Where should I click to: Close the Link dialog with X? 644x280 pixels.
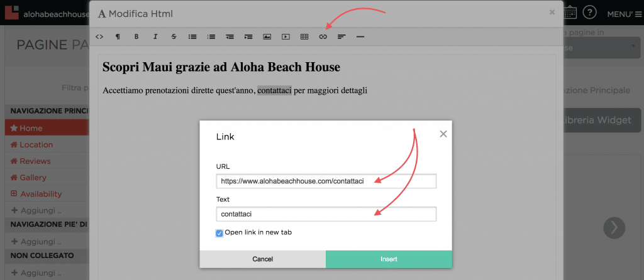[x=443, y=134]
